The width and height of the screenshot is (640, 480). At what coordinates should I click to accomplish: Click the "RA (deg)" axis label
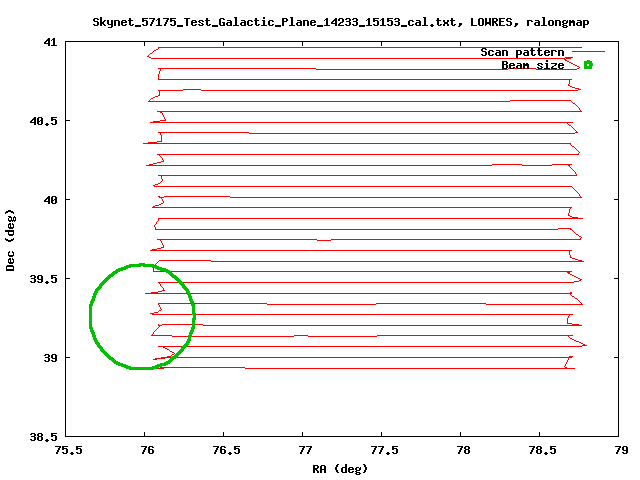point(340,469)
